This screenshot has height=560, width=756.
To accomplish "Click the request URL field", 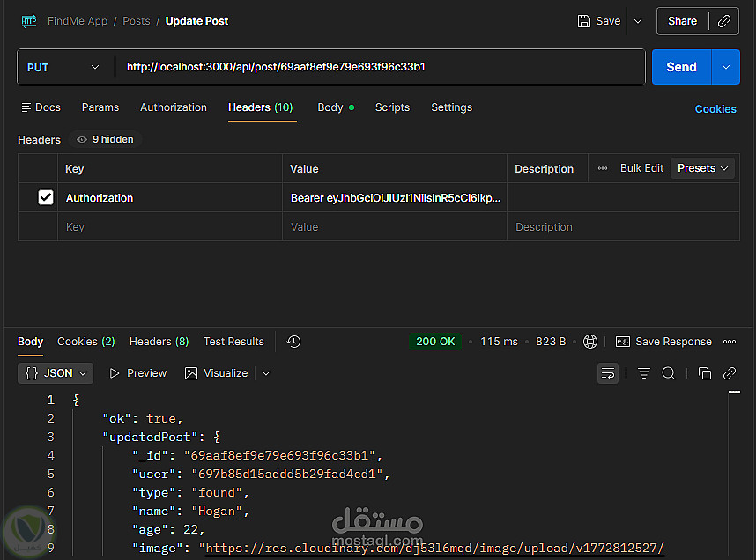I will [x=379, y=67].
